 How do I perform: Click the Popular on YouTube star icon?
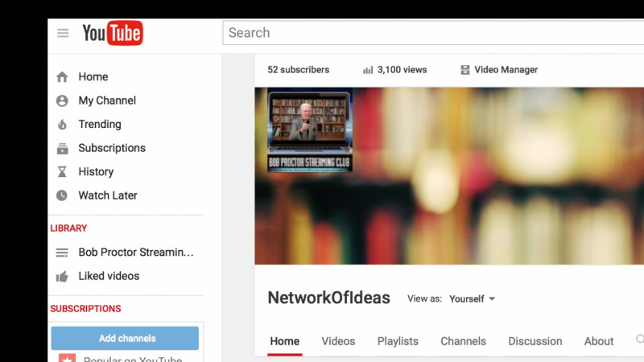coord(67,358)
